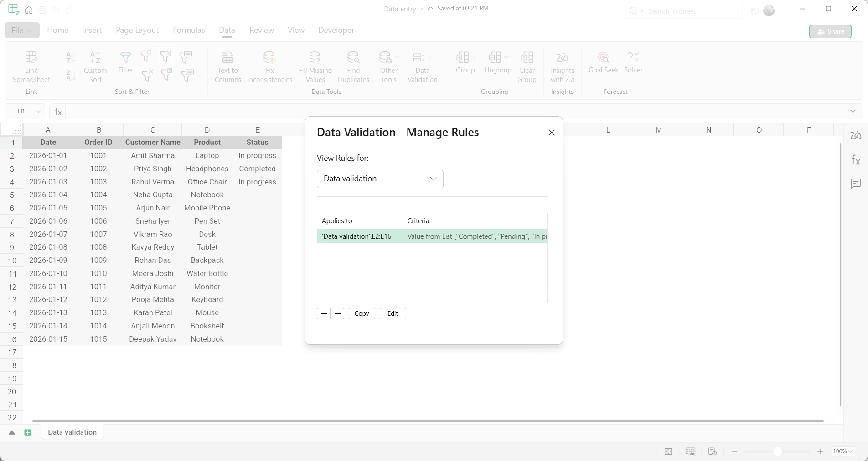Switch to the Formulas ribbon tab
868x461 pixels.
click(189, 30)
